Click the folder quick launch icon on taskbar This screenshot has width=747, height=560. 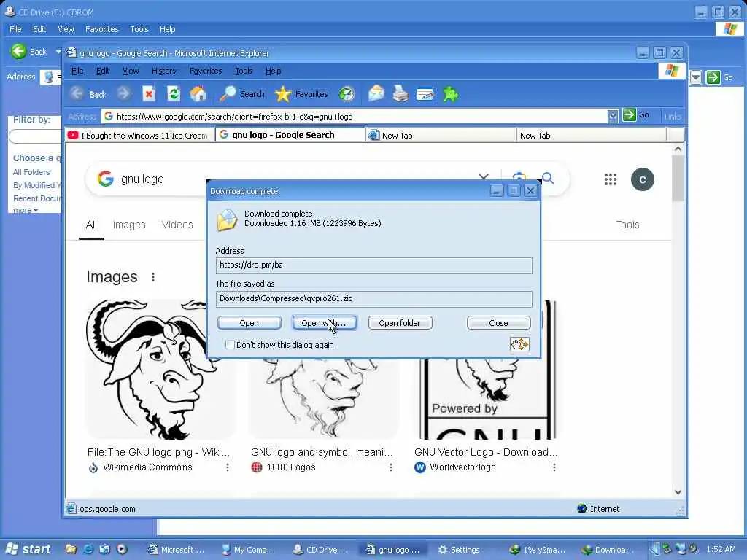tap(71, 549)
